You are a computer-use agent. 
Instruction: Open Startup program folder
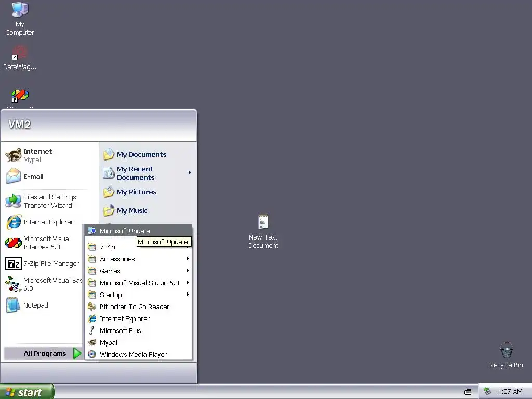(138, 295)
